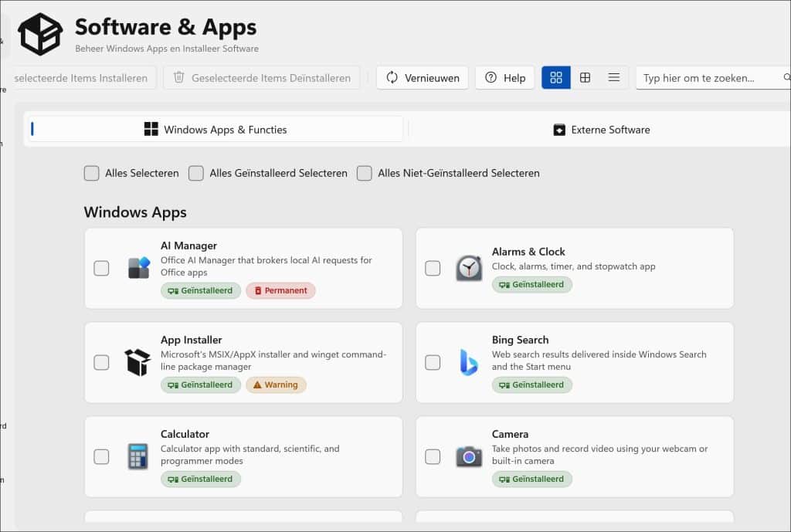Click Geïnstalleerd badge on App Installer
The width and height of the screenshot is (791, 532).
[201, 385]
